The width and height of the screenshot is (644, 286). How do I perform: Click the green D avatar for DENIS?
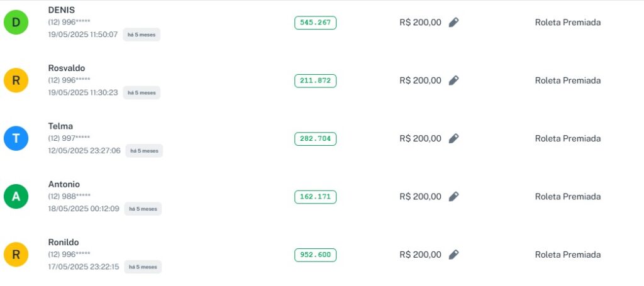[x=16, y=23]
